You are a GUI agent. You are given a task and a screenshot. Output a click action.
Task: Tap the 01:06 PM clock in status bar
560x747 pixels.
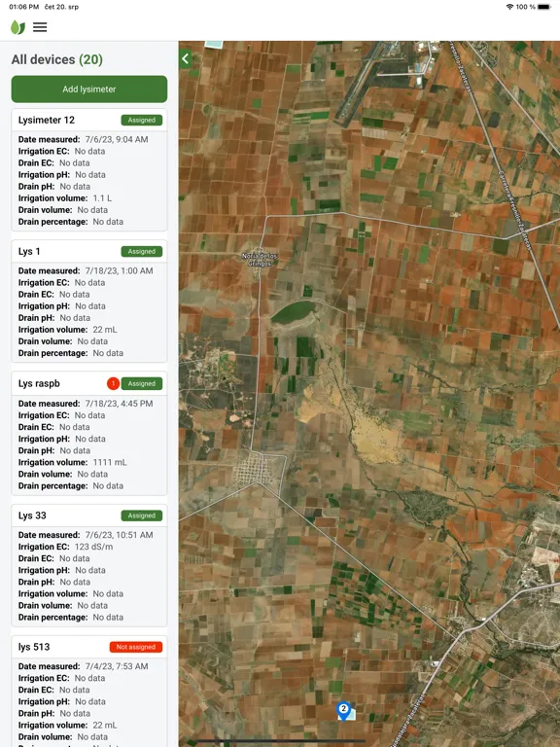(x=23, y=7)
